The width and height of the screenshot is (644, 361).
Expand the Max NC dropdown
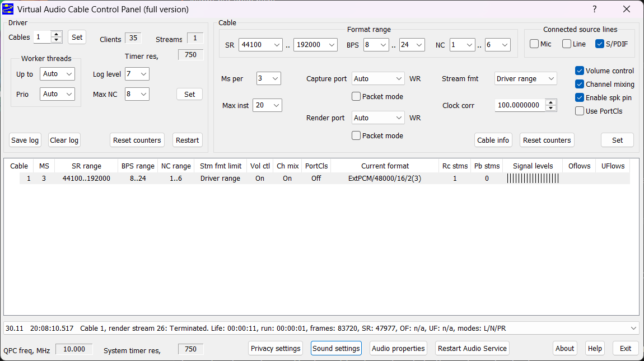point(137,94)
